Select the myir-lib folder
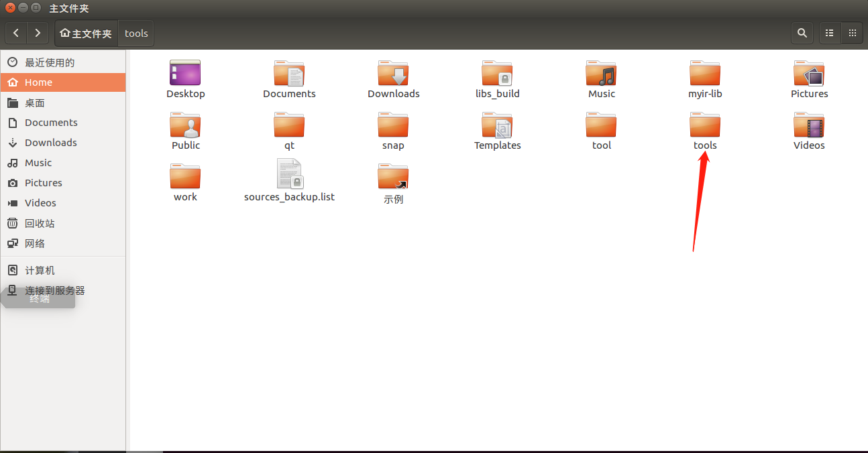This screenshot has width=868, height=453. 705,73
